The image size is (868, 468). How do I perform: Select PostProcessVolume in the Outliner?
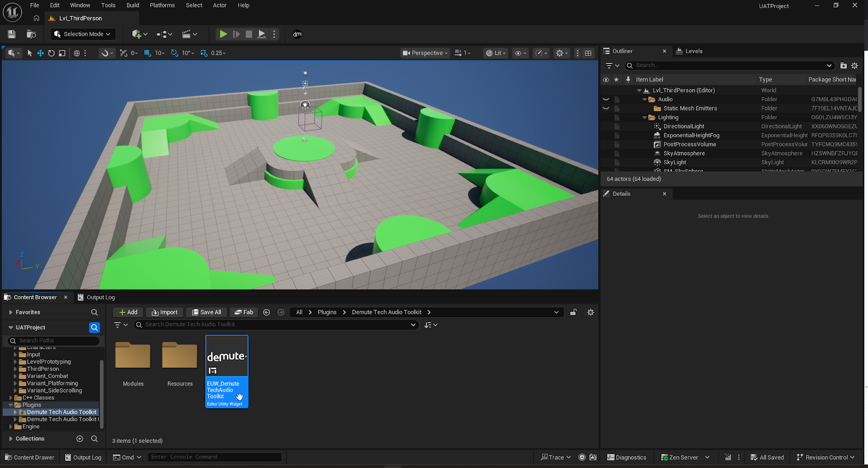point(690,144)
